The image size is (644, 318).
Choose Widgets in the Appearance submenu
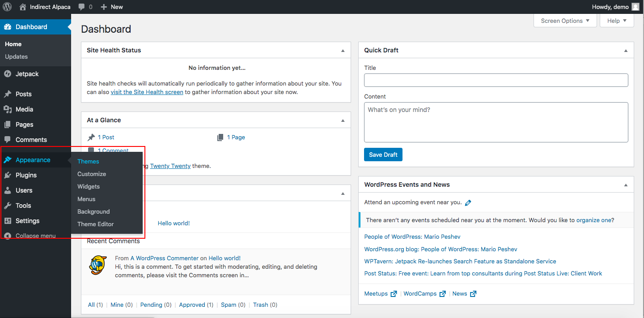[x=89, y=186]
